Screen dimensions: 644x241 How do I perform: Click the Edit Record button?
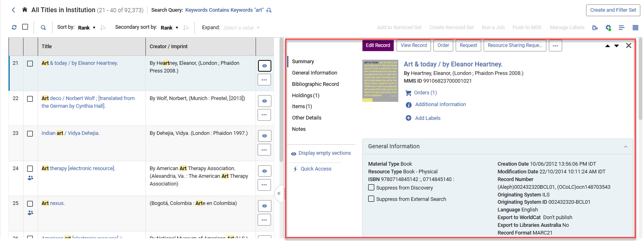(x=378, y=45)
